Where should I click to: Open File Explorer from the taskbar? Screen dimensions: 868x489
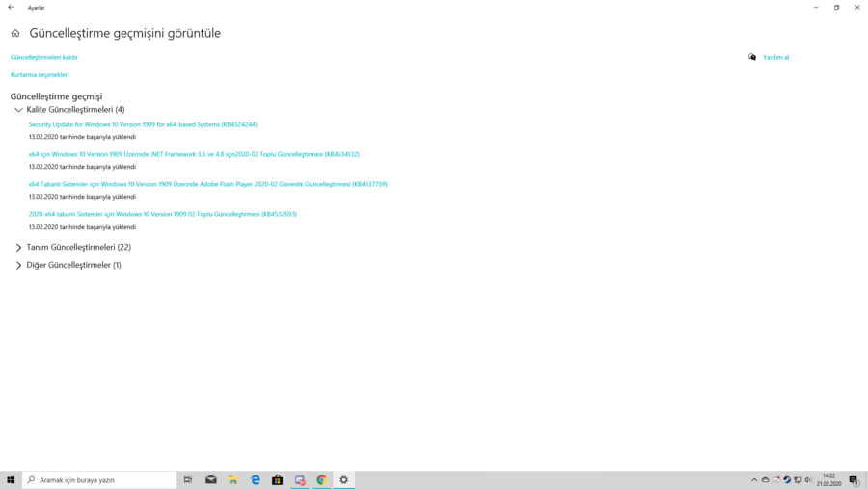233,480
